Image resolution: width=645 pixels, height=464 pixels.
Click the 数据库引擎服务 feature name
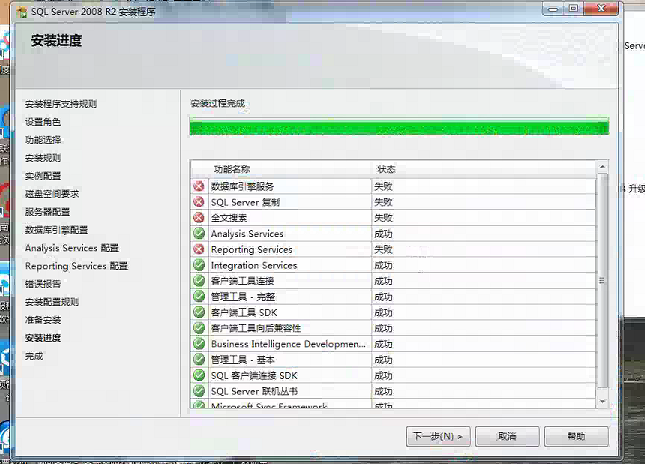coord(242,186)
